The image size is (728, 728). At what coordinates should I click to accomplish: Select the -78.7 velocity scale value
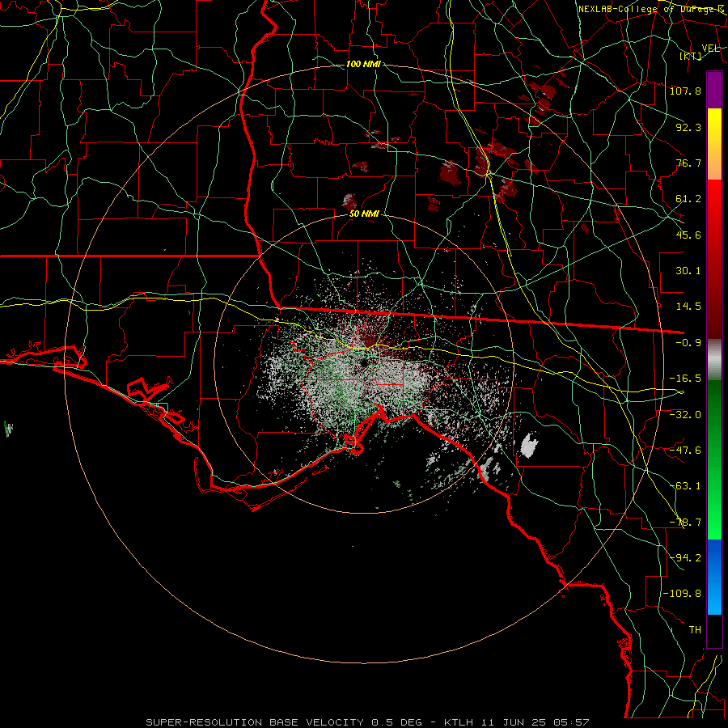point(685,522)
